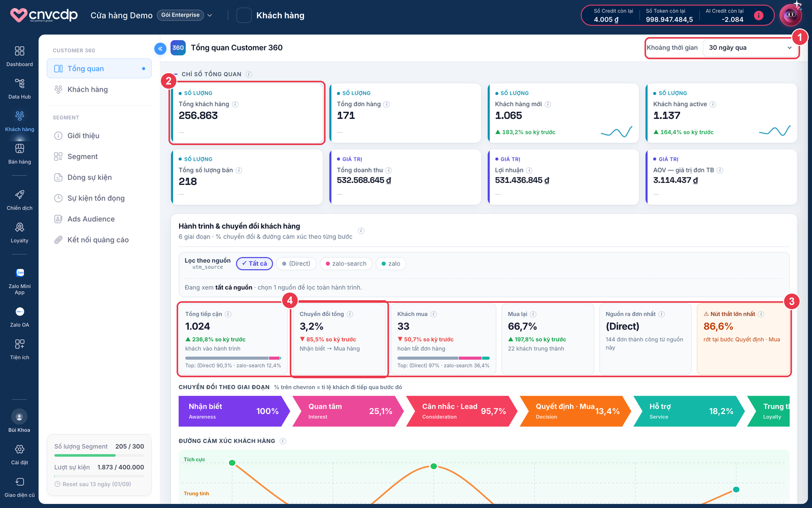
Task: Open Bùi Khoa user profile
Action: 19,421
